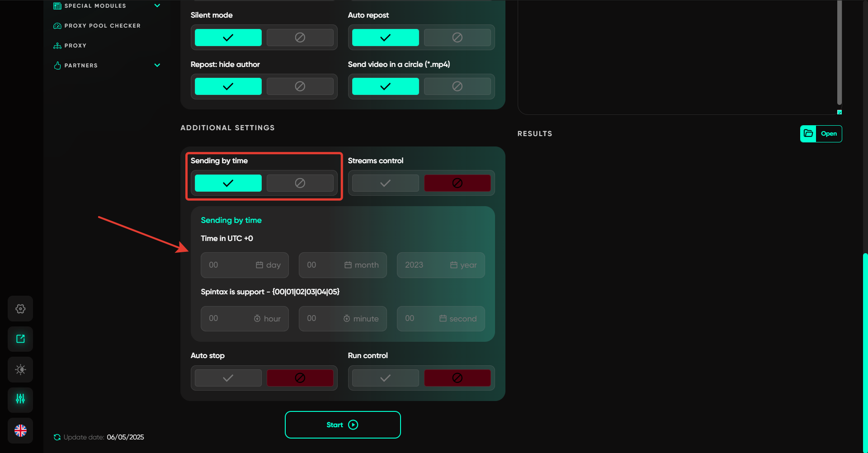Open the Proxy menu item
The image size is (868, 453).
tap(75, 46)
